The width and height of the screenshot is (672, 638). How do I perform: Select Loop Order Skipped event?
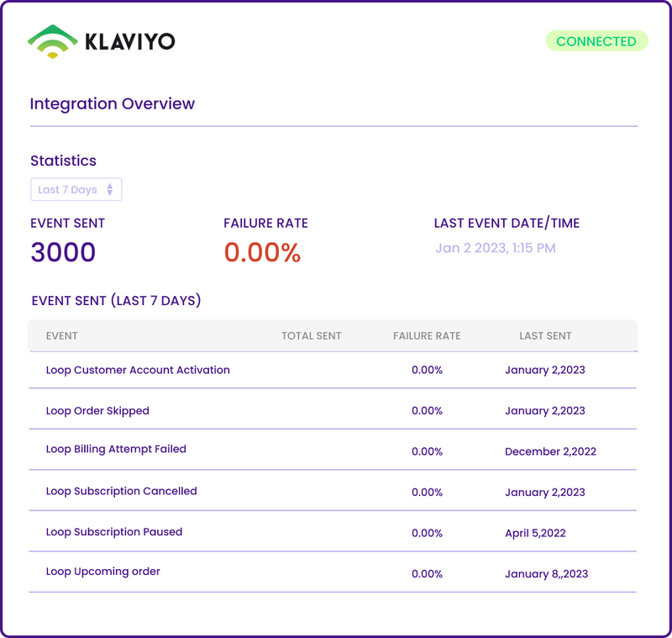tap(97, 411)
